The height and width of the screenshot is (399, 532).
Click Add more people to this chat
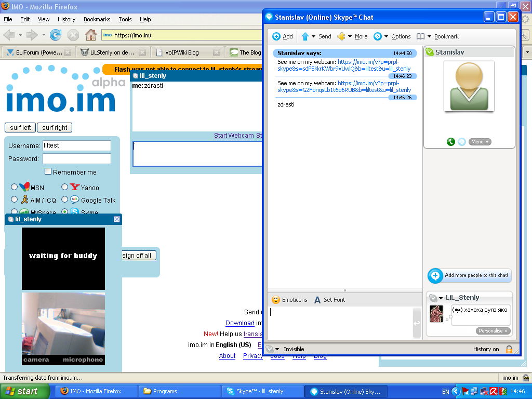point(469,275)
